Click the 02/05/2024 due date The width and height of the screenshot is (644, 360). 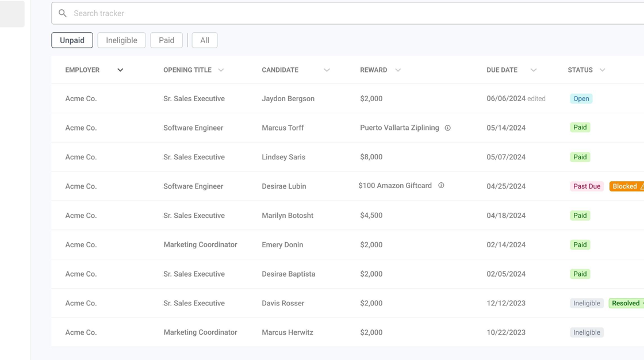click(506, 274)
